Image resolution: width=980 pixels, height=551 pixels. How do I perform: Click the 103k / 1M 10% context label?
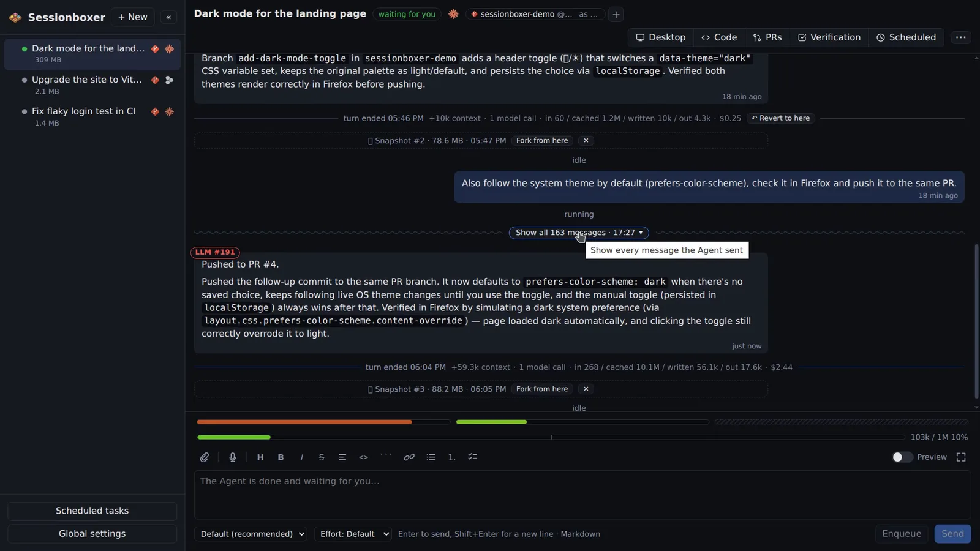939,437
